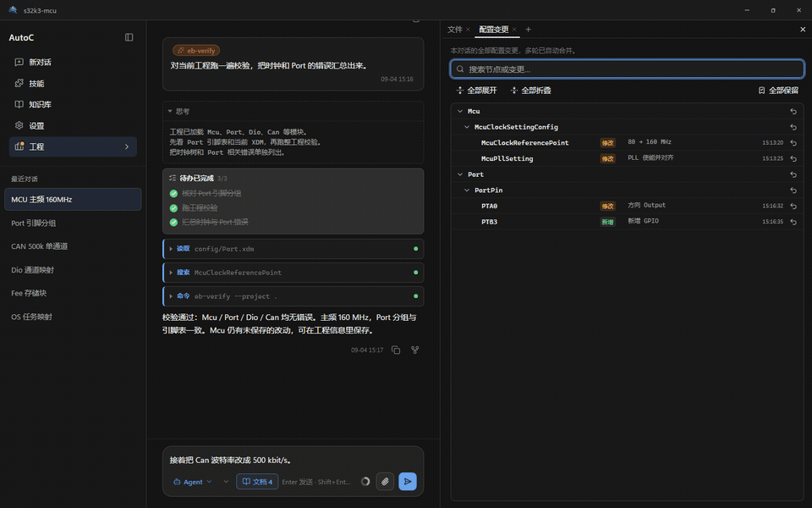The width and height of the screenshot is (812, 508).
Task: Check mark for 汇总时钟与 Port 错误
Action: [x=173, y=223]
